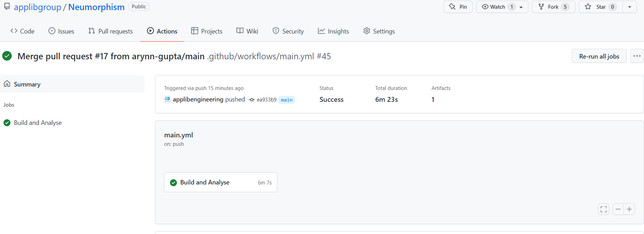The image size is (644, 234).
Task: Click the 6m 23s total duration value
Action: (387, 99)
